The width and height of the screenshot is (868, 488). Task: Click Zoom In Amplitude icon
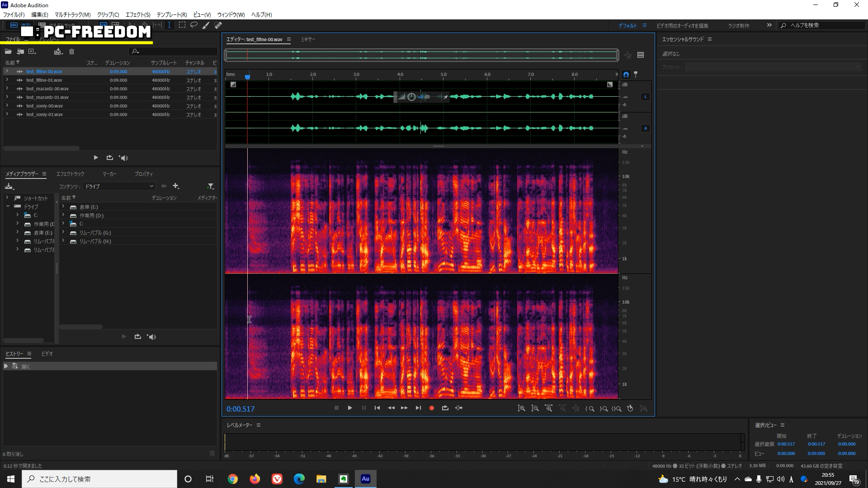tap(521, 408)
